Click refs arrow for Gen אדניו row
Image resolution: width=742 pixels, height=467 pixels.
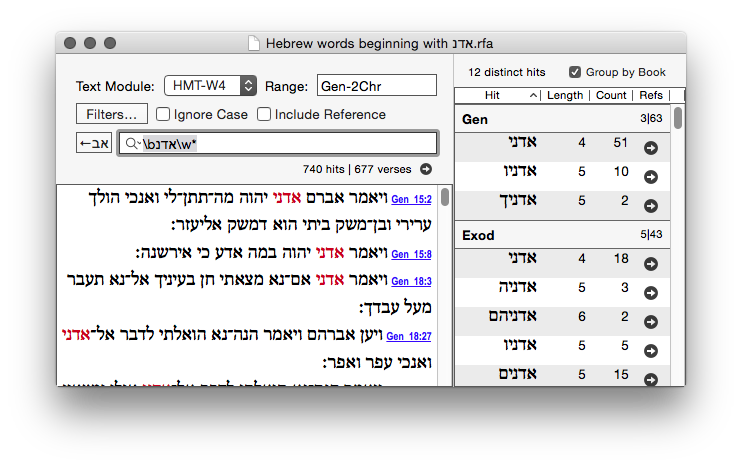click(651, 177)
